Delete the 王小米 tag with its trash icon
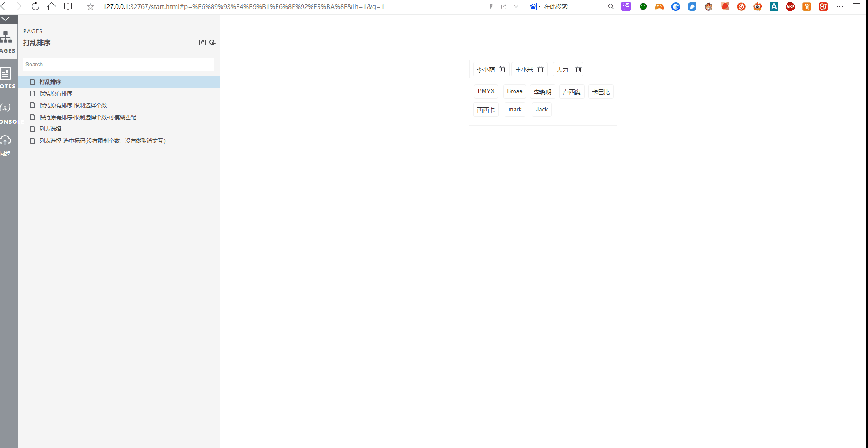This screenshot has height=448, width=868. coord(540,69)
